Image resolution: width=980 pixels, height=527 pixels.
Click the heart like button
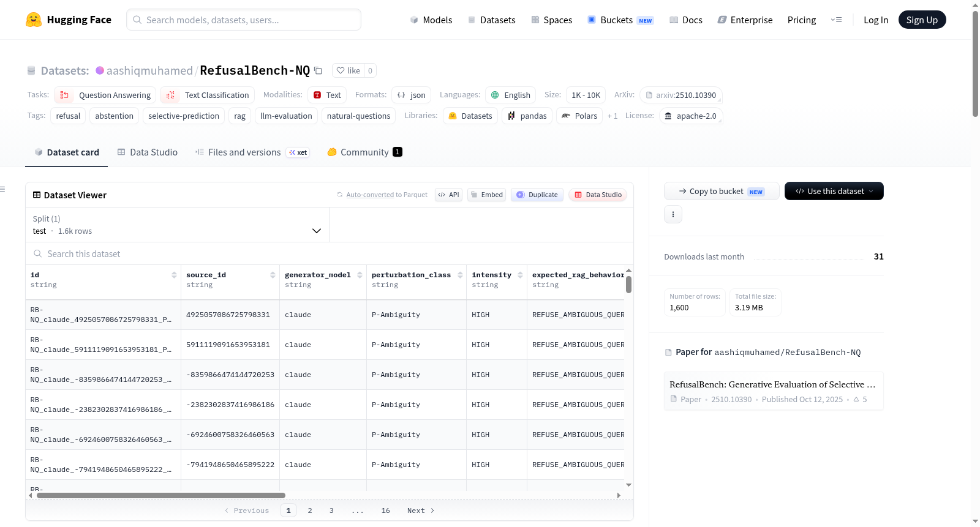[348, 70]
